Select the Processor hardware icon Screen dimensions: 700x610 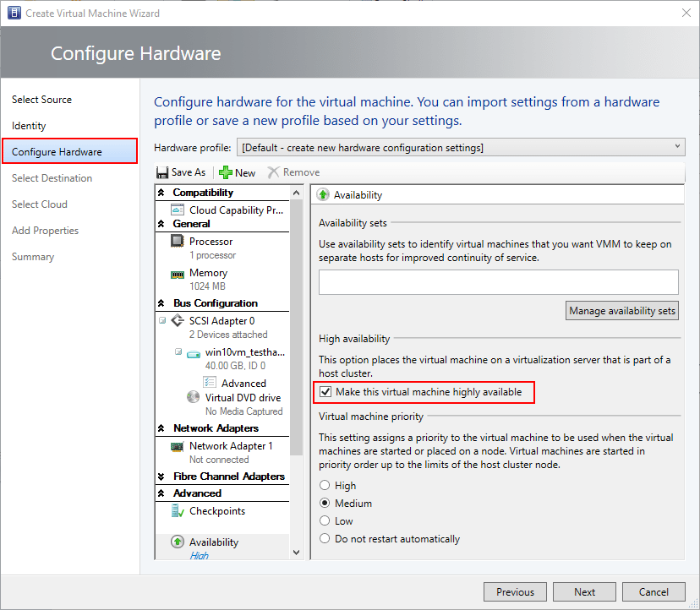178,241
